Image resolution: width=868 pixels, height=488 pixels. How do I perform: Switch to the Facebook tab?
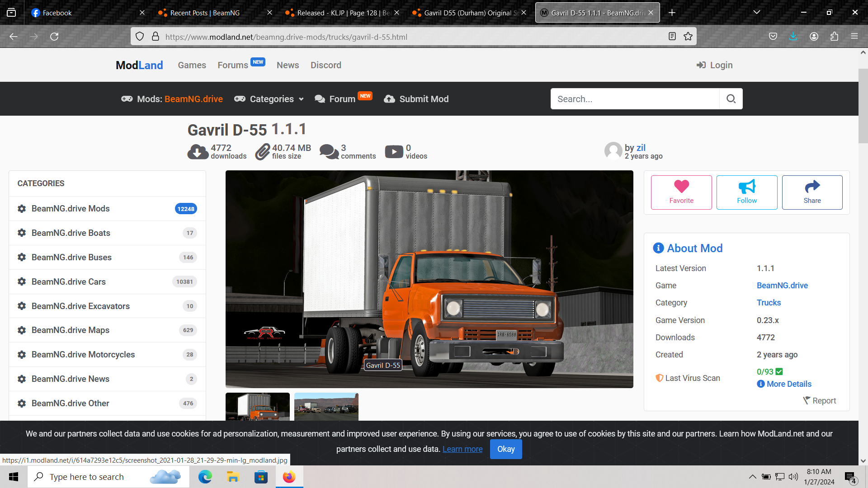point(88,13)
